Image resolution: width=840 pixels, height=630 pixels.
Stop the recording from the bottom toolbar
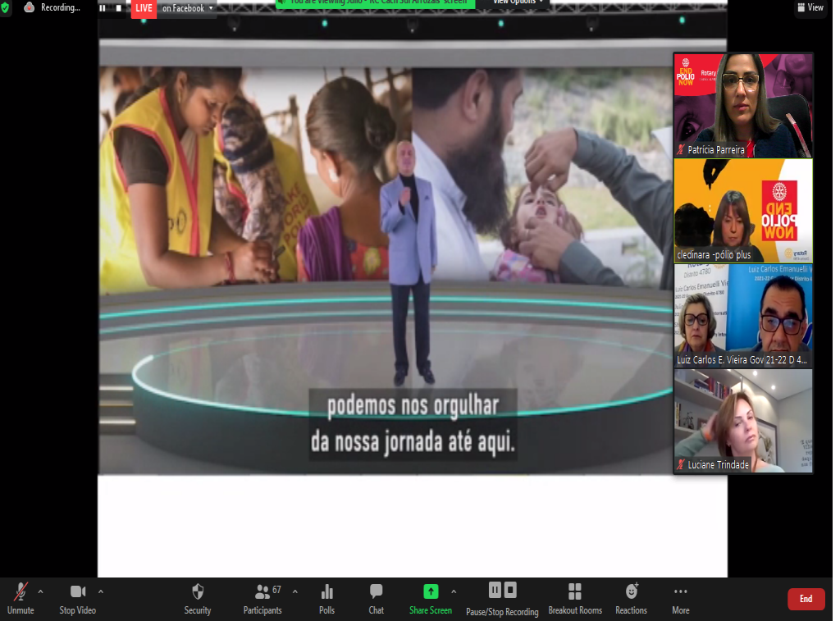510,590
